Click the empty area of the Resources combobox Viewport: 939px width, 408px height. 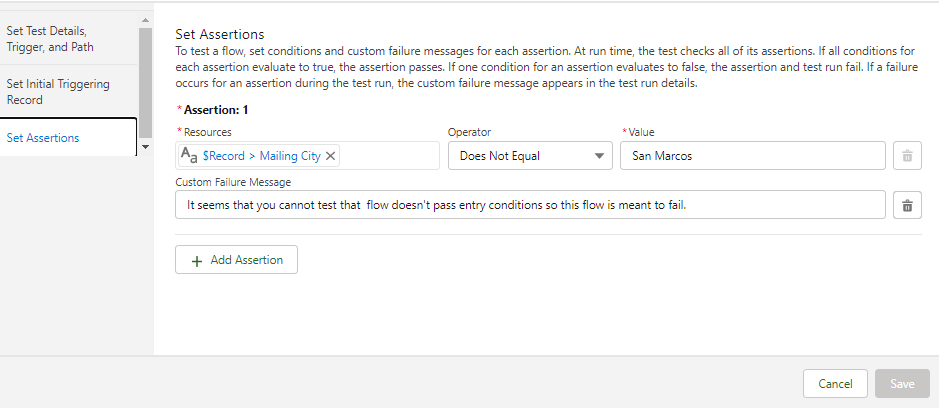390,156
